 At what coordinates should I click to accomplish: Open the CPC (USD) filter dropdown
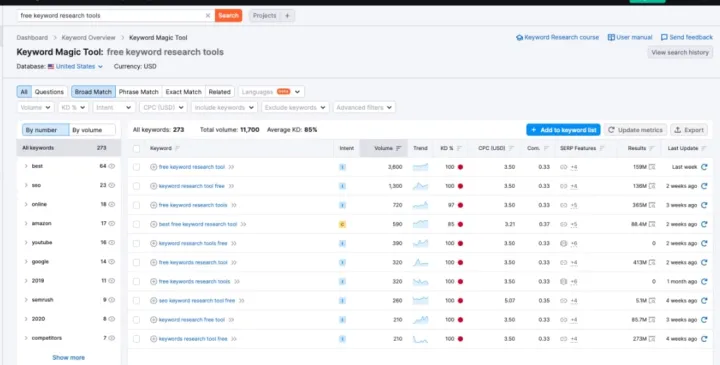click(163, 107)
